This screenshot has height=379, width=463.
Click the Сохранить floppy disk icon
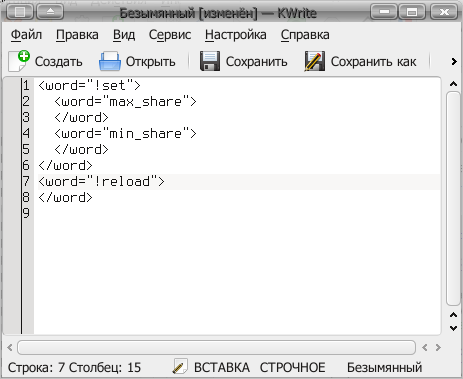[210, 61]
